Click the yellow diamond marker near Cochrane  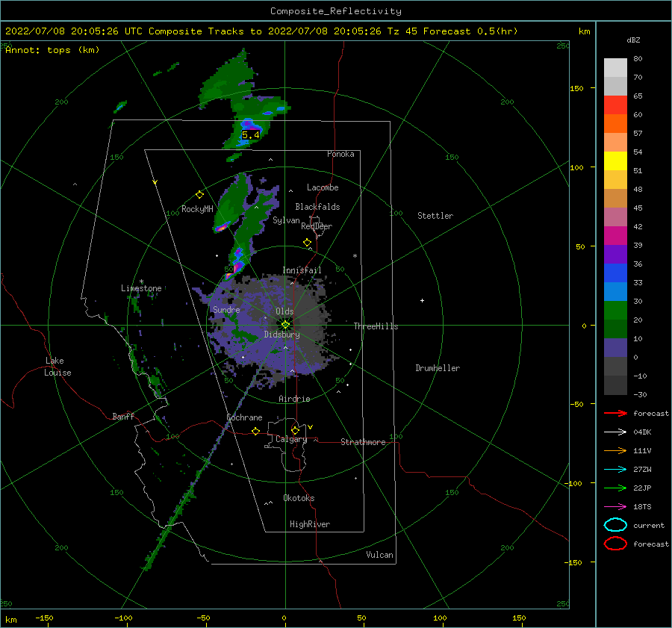pos(256,431)
